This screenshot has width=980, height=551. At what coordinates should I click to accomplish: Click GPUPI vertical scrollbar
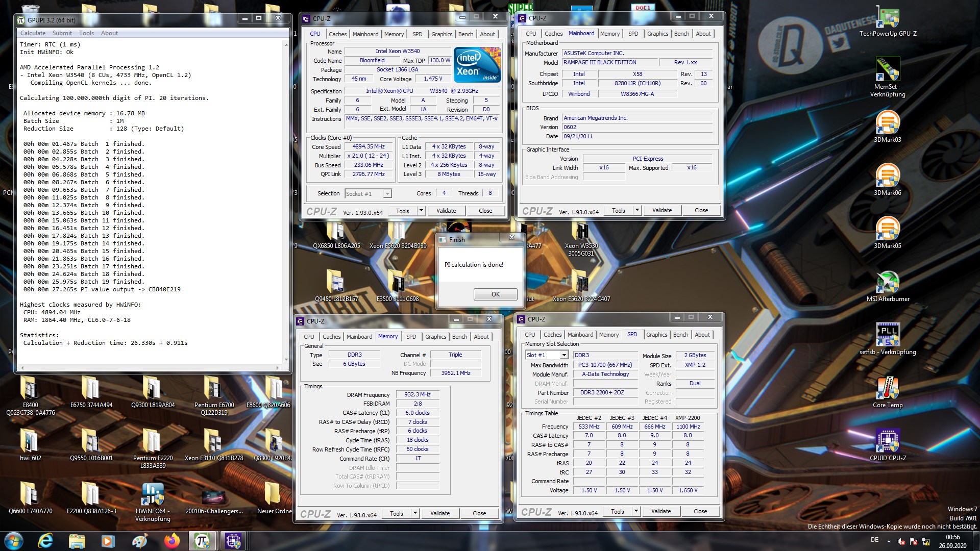pos(285,202)
